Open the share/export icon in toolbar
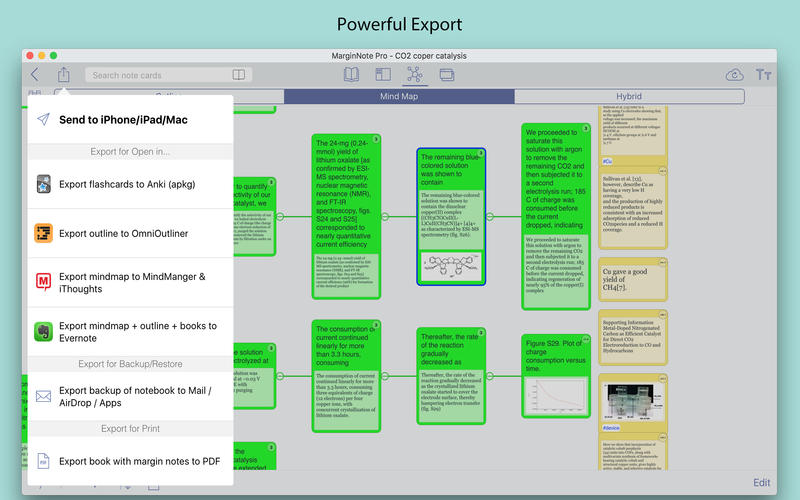The height and width of the screenshot is (500, 800). pyautogui.click(x=63, y=74)
